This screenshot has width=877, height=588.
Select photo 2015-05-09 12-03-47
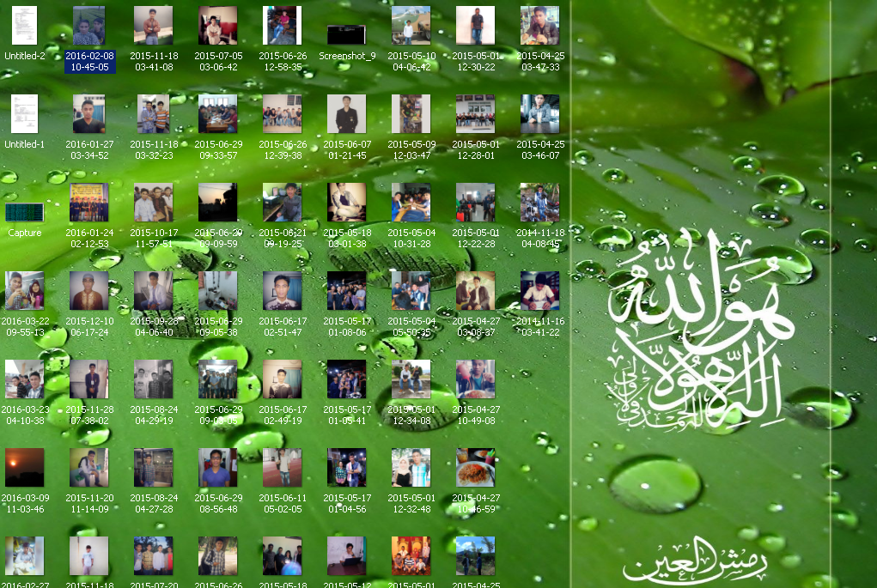click(x=411, y=114)
